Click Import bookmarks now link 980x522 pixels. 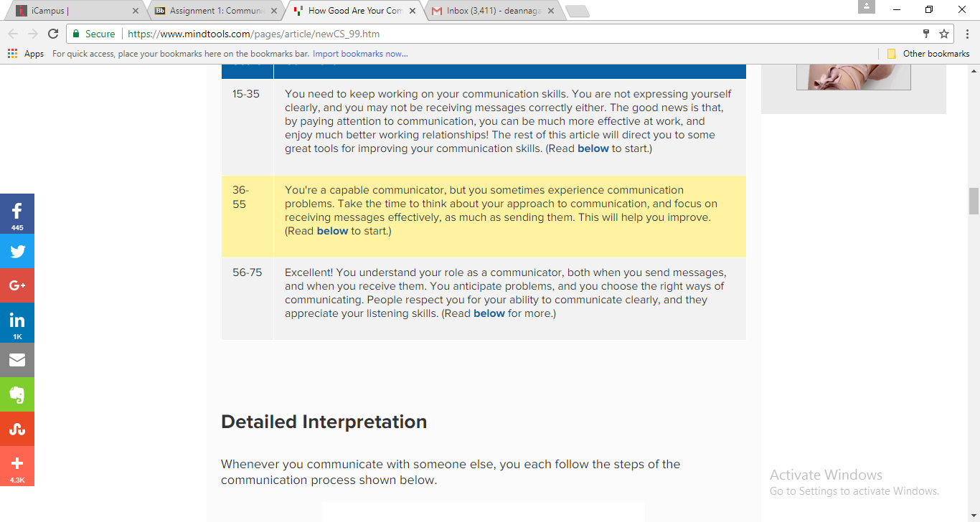360,54
